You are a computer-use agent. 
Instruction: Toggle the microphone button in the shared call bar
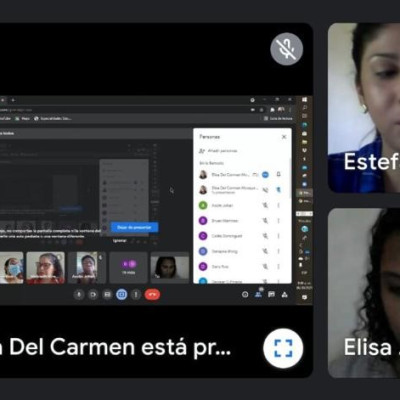(79, 295)
